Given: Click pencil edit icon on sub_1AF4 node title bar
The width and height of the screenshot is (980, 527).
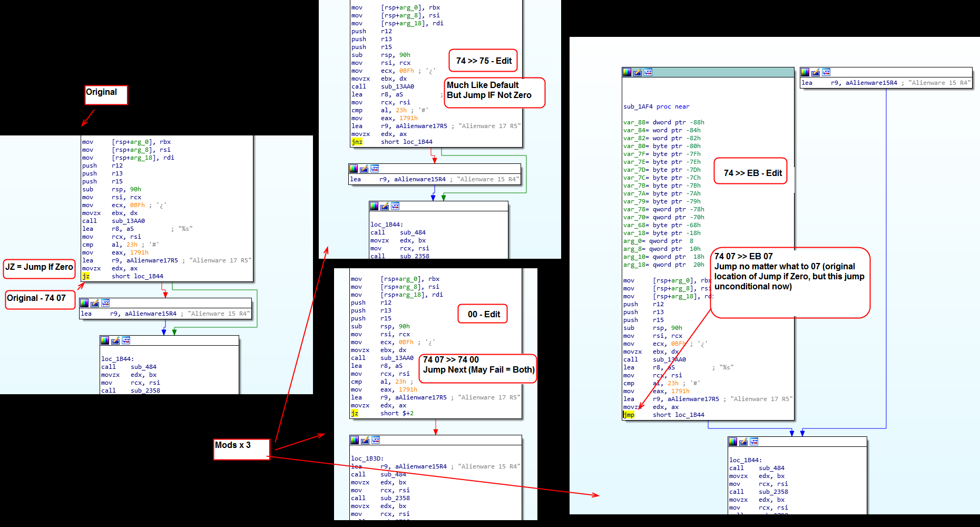Looking at the screenshot, I should pos(638,72).
